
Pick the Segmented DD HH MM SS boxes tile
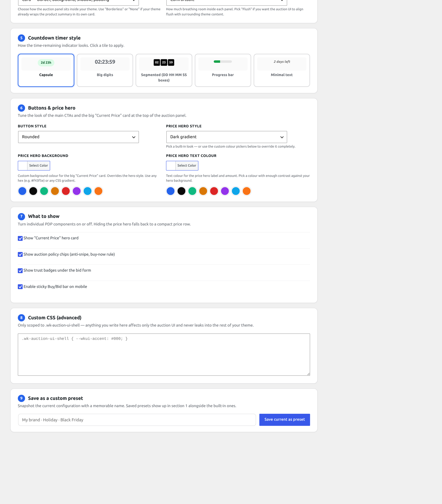(x=164, y=70)
